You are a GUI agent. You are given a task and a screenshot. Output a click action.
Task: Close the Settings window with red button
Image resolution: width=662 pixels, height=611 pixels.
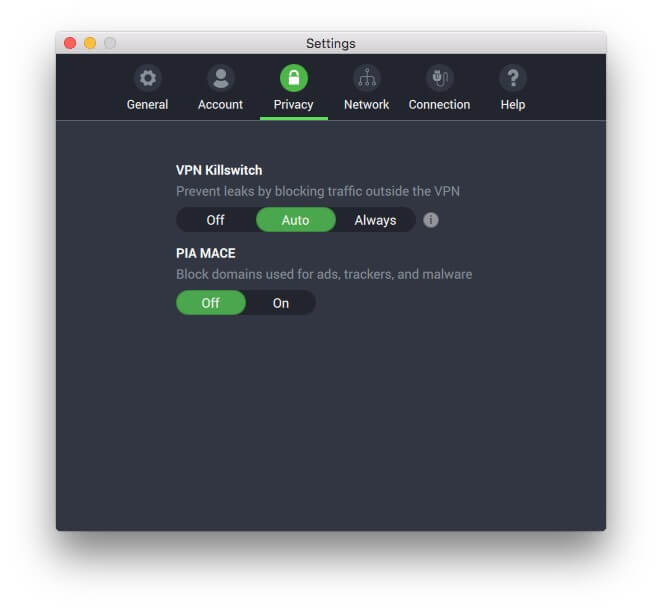(x=70, y=43)
